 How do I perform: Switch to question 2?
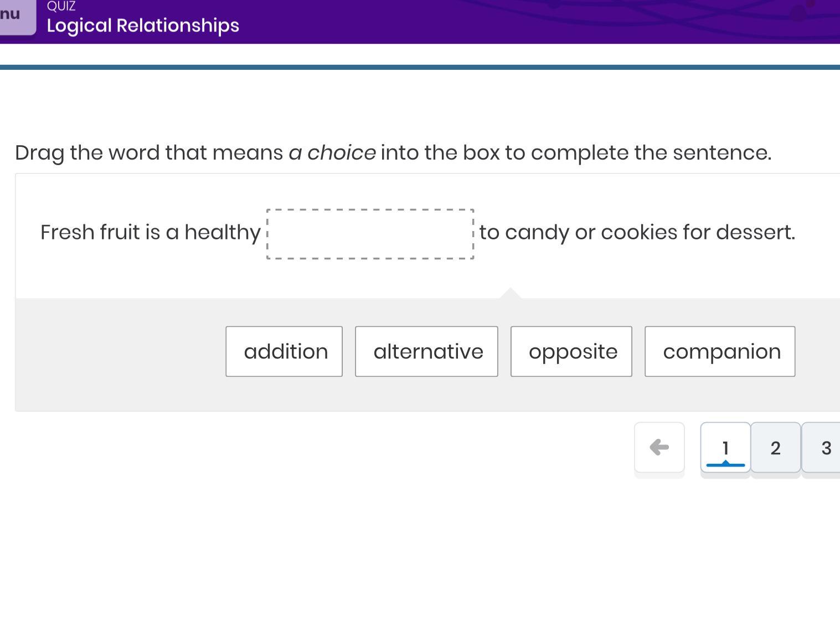pos(775,448)
